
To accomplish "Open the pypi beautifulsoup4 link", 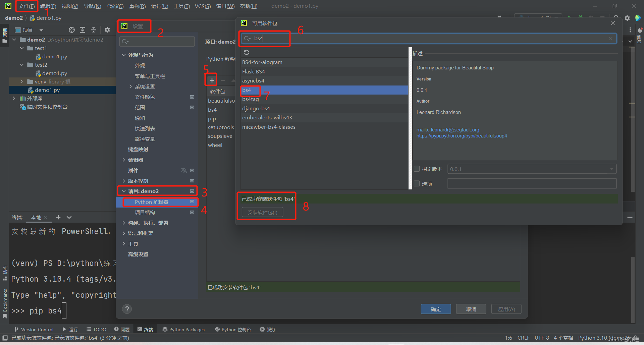I will point(462,136).
